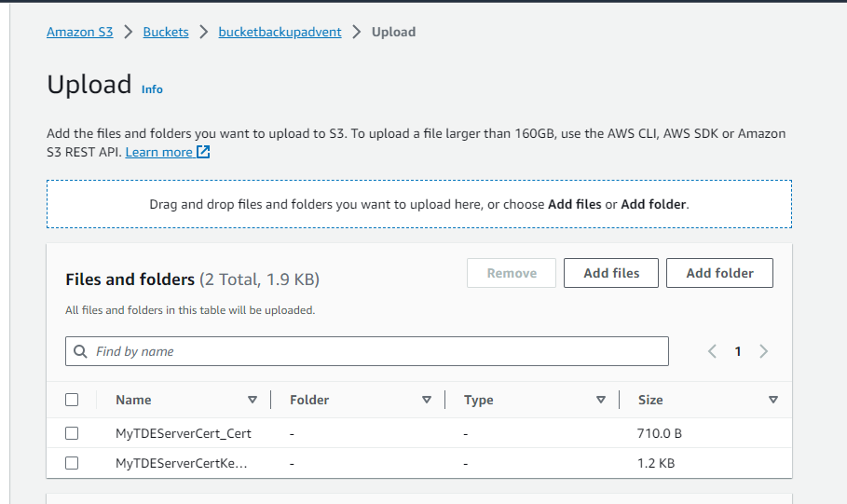
Task: Open the Learn more link
Action: tap(158, 152)
